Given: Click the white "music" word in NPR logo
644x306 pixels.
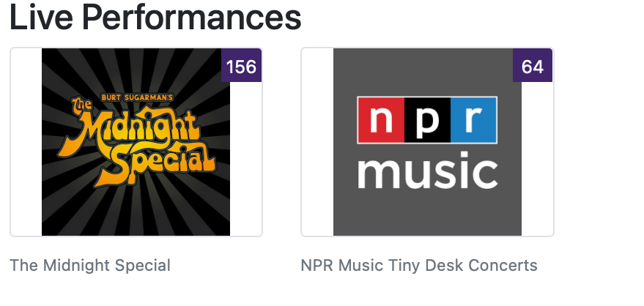Looking at the screenshot, I should (427, 172).
